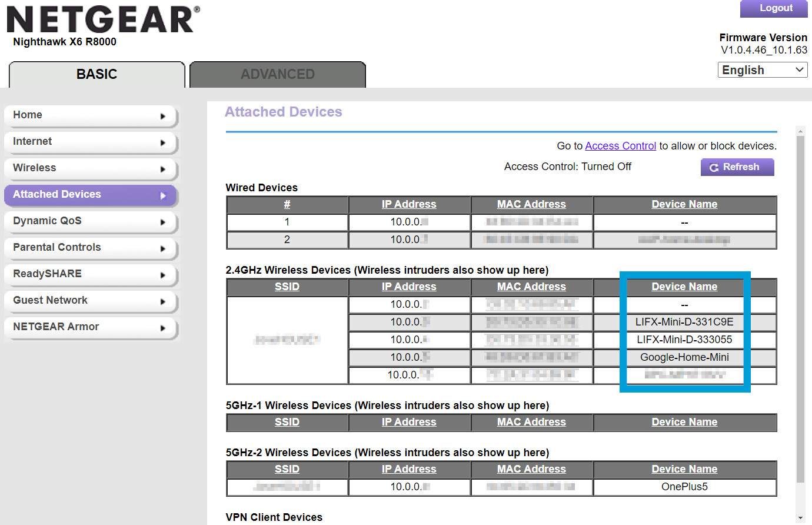This screenshot has width=812, height=525.
Task: Expand the Internet menu arrow
Action: [163, 143]
